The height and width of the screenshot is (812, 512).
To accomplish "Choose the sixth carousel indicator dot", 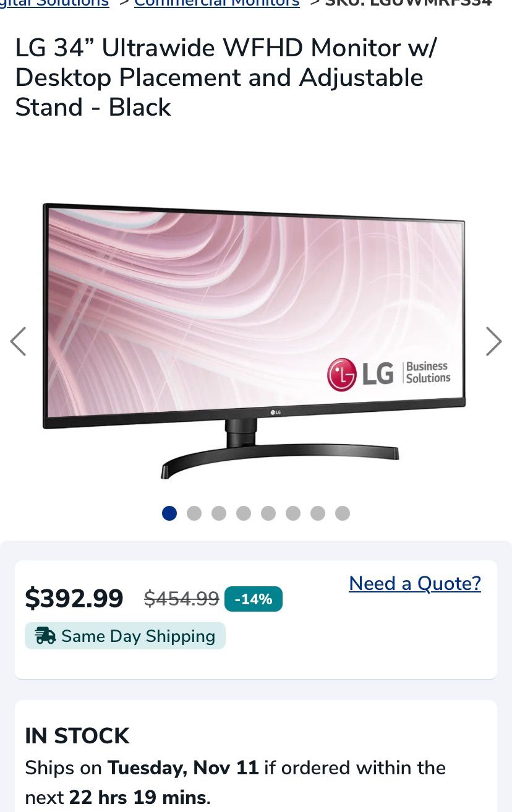I will coord(293,513).
